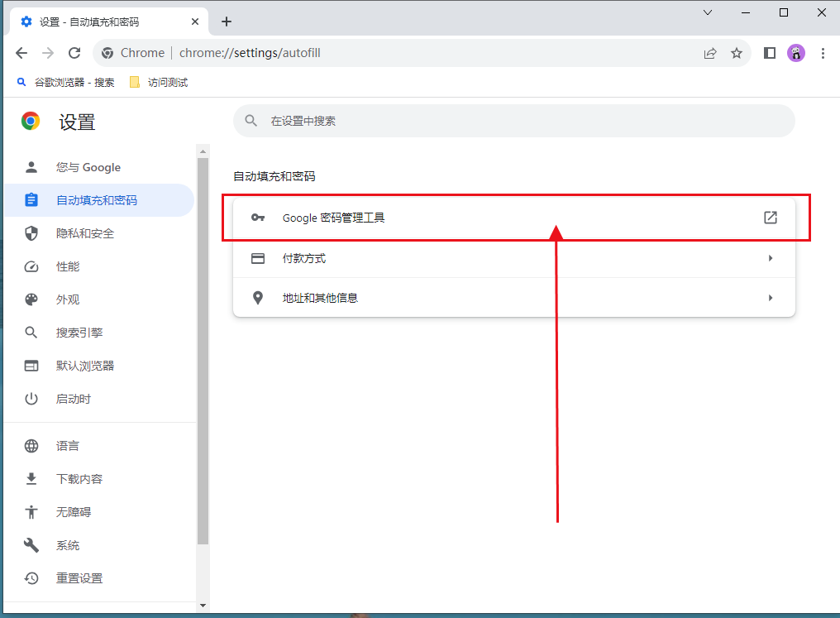Click the power icon beside 启动时
This screenshot has width=840, height=618.
tap(31, 400)
